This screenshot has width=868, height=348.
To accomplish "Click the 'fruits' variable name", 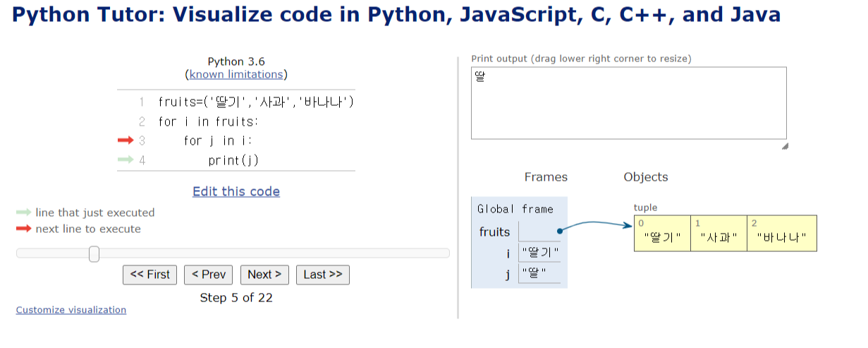I will coord(494,232).
